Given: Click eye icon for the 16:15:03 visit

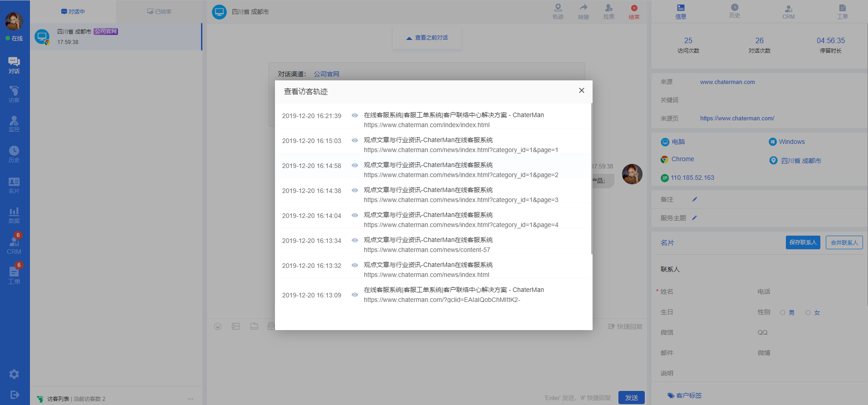Looking at the screenshot, I should [355, 140].
